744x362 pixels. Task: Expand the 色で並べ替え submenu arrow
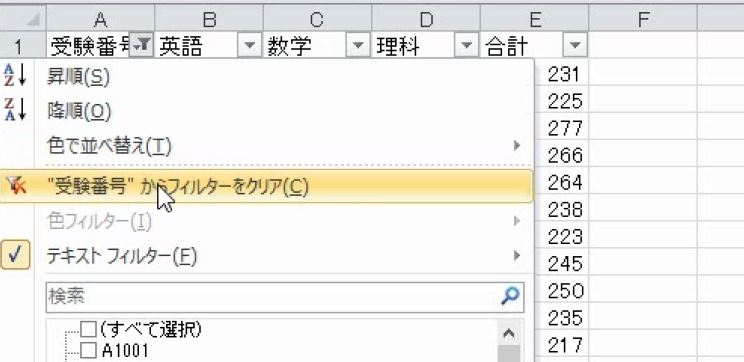[517, 145]
